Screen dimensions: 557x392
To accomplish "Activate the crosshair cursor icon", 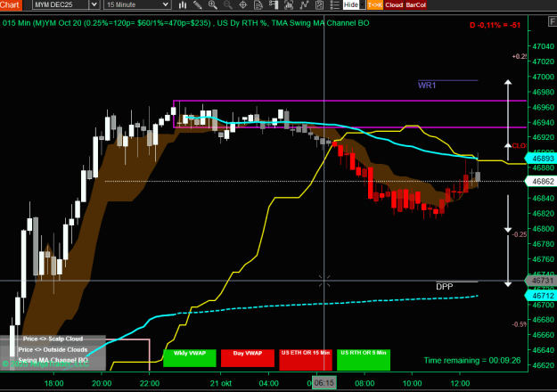I will [243, 4].
